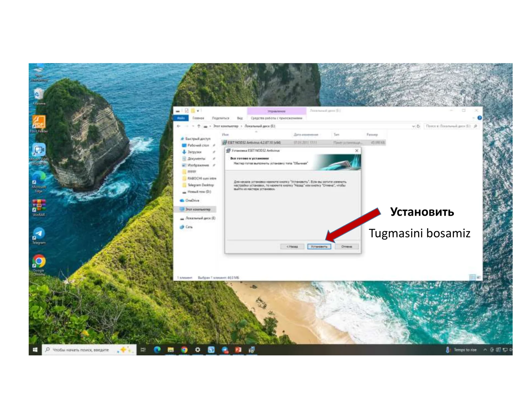Viewport: 532px width, 399px height.
Task: Open Settings gear from the taskbar
Action: coord(198,350)
